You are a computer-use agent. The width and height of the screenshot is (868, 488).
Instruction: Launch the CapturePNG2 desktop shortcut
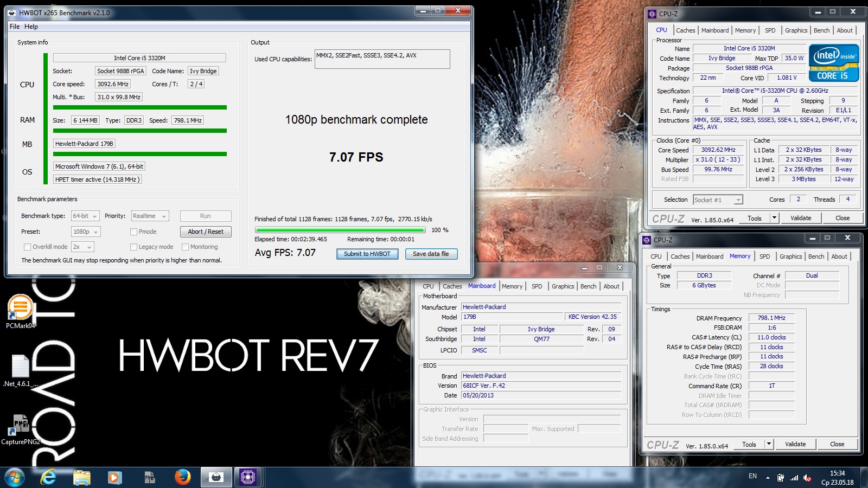(20, 429)
